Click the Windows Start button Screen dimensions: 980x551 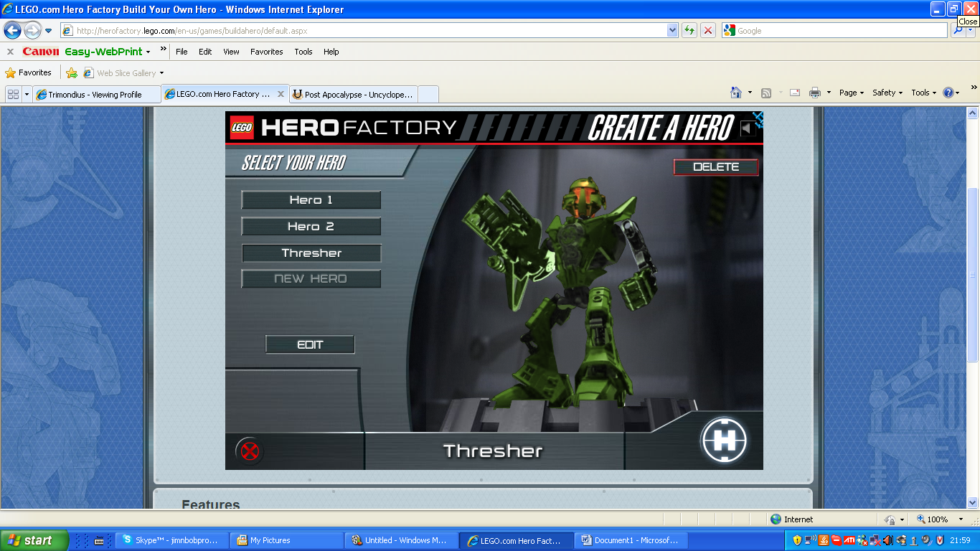pyautogui.click(x=34, y=540)
